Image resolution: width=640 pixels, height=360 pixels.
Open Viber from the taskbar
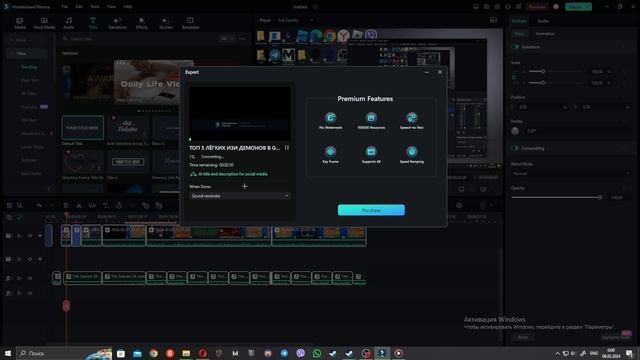[300, 353]
